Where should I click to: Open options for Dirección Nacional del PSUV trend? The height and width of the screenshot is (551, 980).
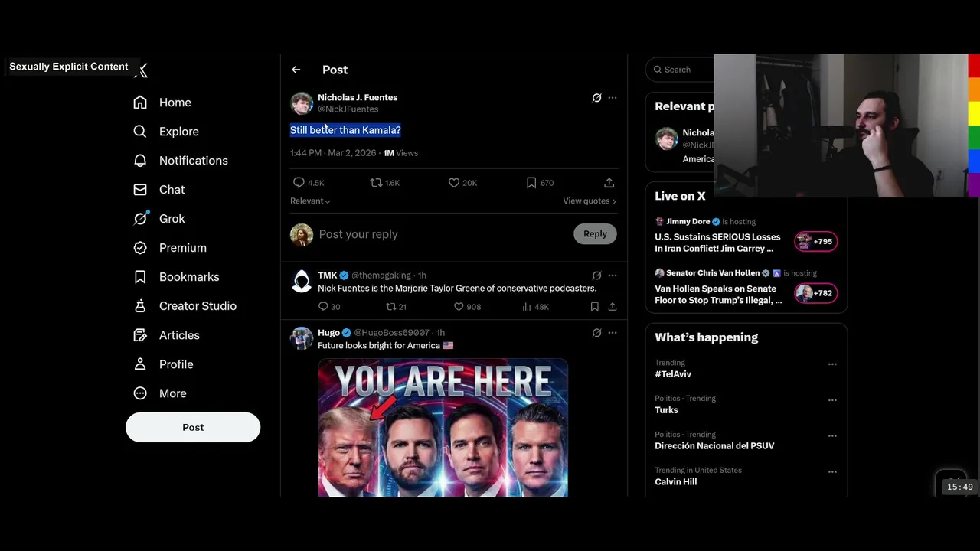(832, 436)
